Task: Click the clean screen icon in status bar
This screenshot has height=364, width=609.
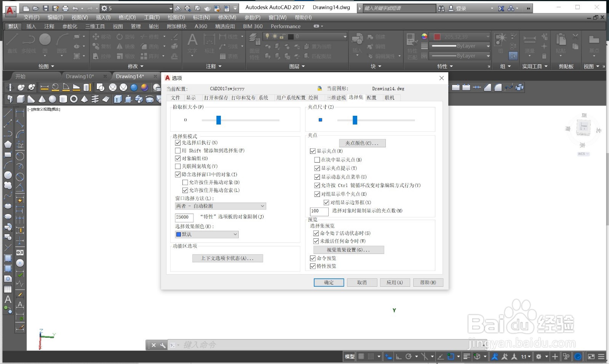Action: 591,356
